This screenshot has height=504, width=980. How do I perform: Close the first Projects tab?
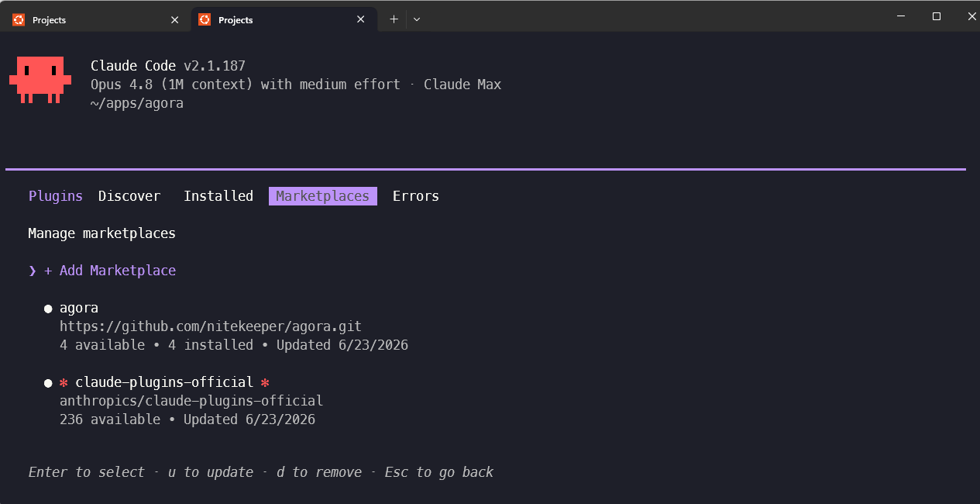pos(174,19)
